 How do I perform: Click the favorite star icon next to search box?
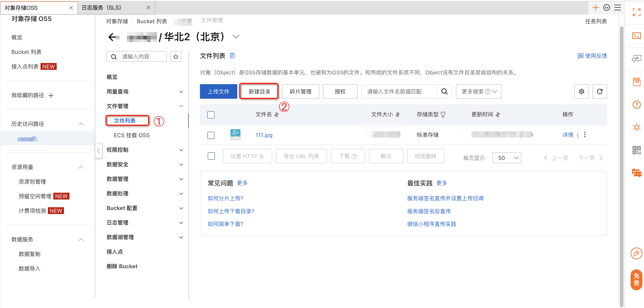pos(176,56)
